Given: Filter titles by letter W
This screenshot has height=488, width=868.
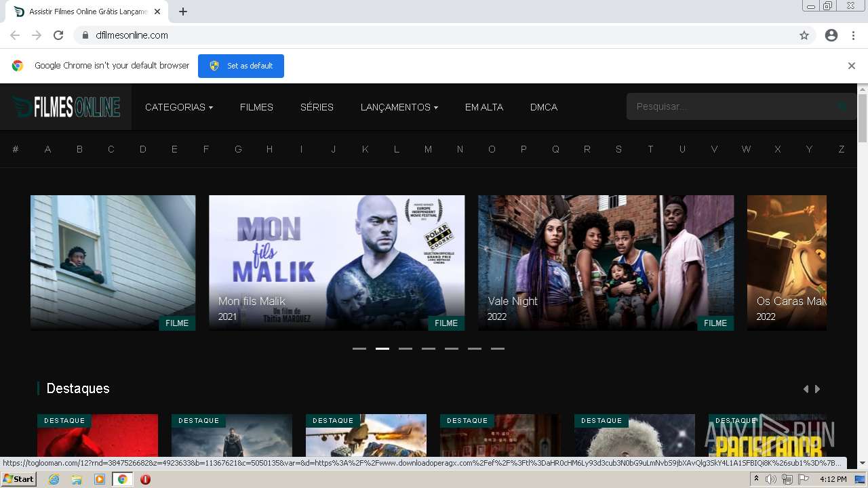Looking at the screenshot, I should coord(746,149).
